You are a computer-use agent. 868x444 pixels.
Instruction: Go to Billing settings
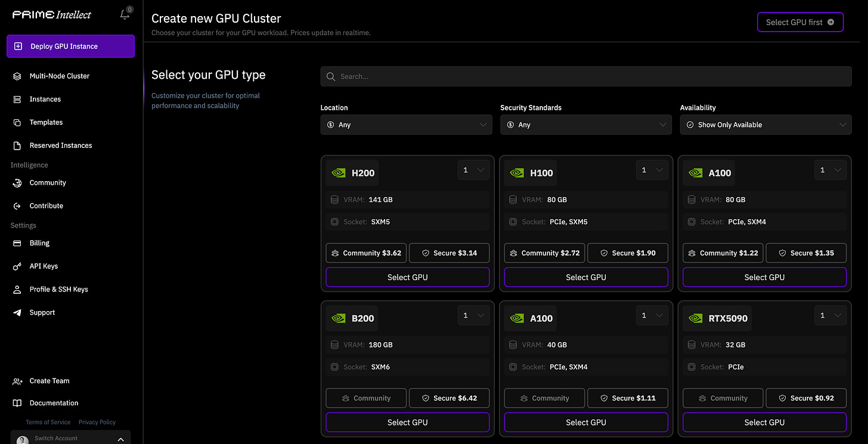coord(39,243)
